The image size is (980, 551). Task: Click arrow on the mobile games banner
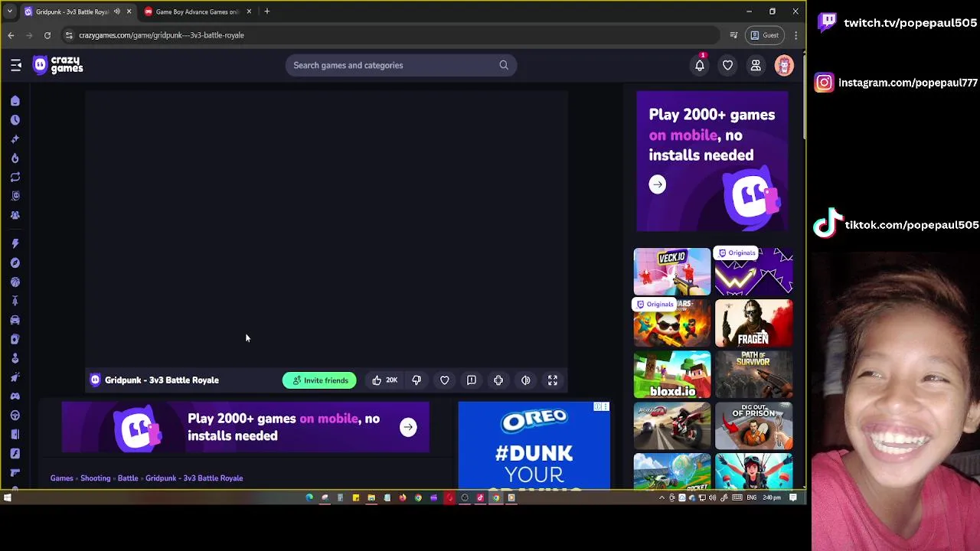[408, 427]
